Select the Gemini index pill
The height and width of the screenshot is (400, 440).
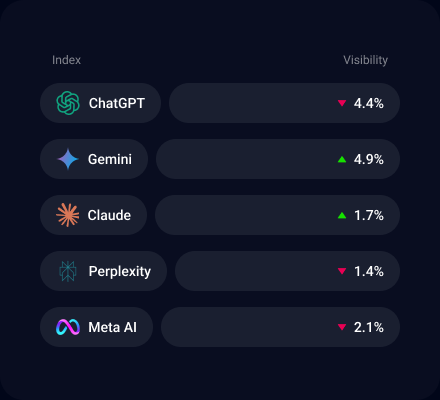pyautogui.click(x=94, y=159)
